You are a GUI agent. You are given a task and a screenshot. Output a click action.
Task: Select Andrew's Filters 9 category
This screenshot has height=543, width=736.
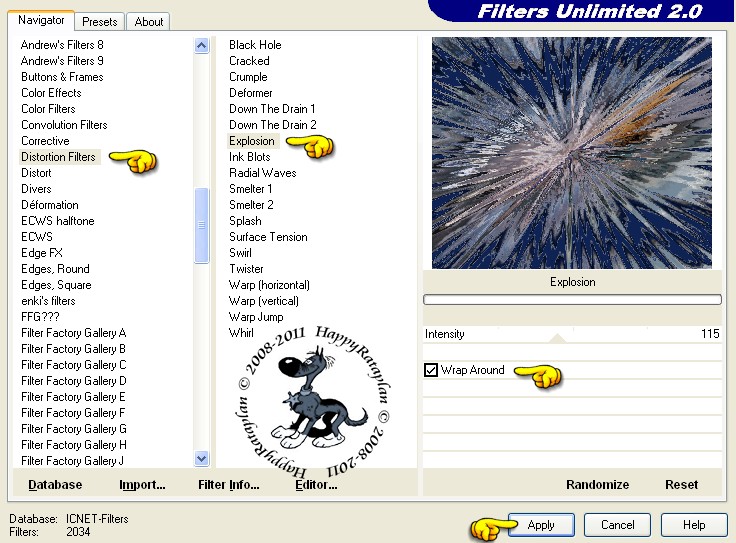coord(62,61)
